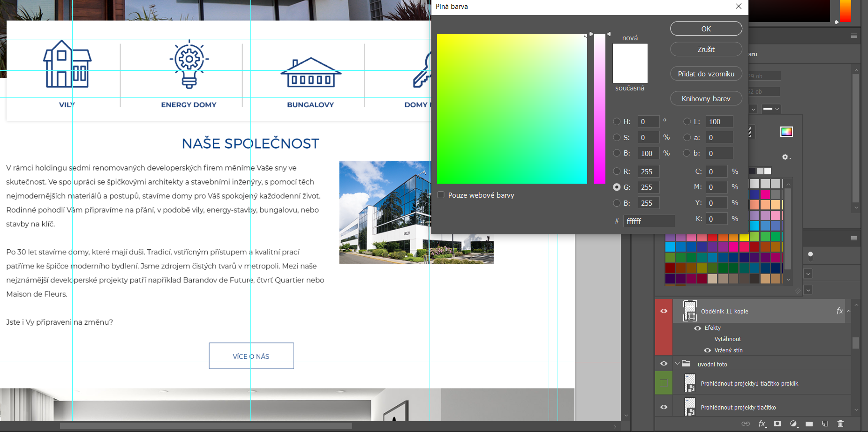Enable the Pouze webové barvy checkbox
Image resolution: width=868 pixels, height=432 pixels.
[x=441, y=195]
